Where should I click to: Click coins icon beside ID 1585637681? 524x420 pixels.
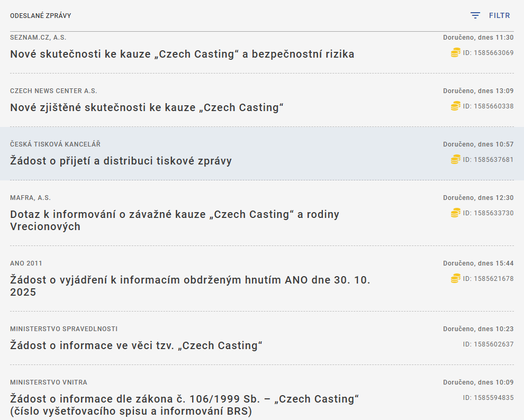[455, 159]
